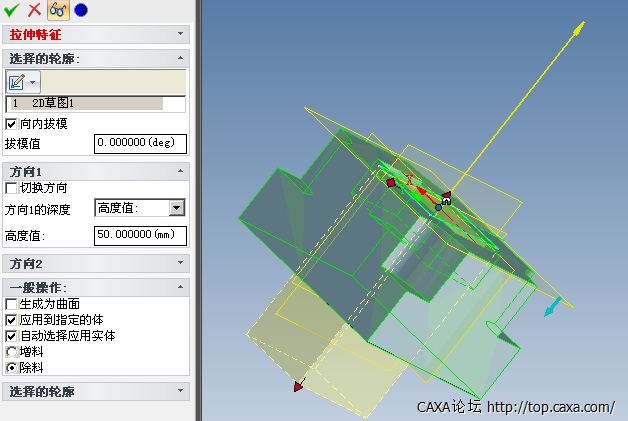The height and width of the screenshot is (421, 628).
Task: Enable the 切换方向 checkbox
Action: pyautogui.click(x=11, y=188)
